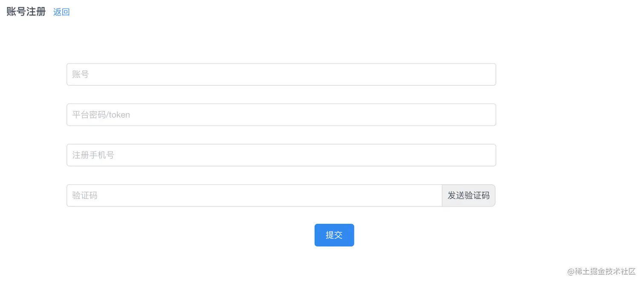Click the 返回 link
Screen dimensions: 644x284
click(61, 12)
